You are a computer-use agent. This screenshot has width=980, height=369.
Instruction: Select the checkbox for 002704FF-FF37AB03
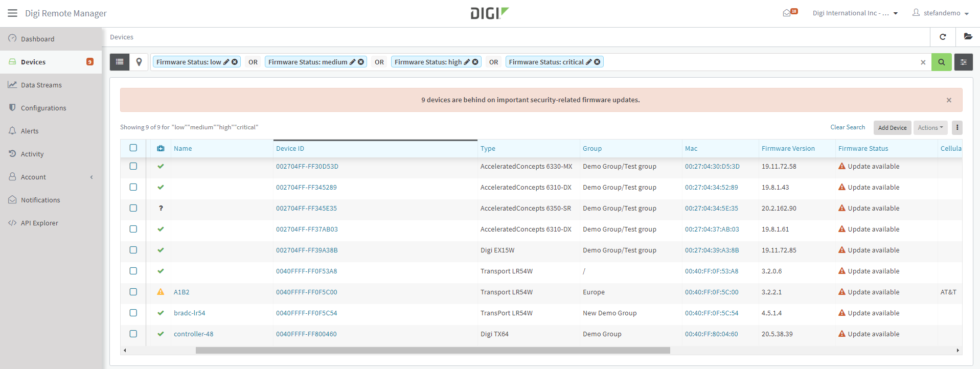[133, 229]
